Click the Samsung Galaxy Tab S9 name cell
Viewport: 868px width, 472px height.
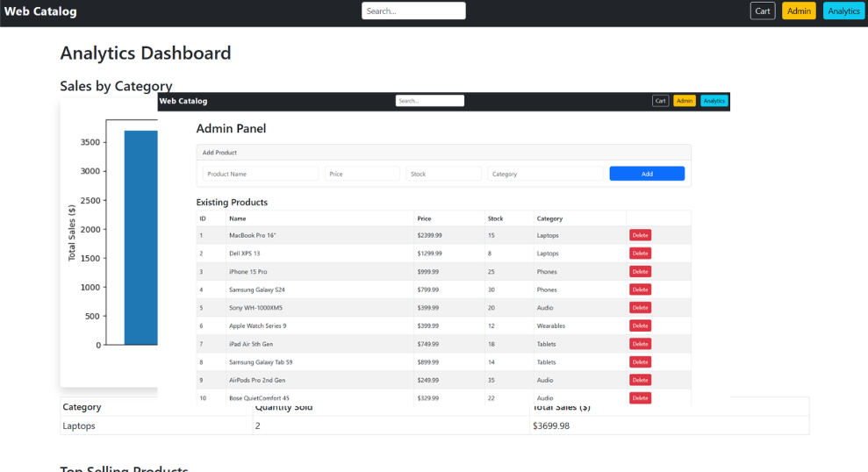[x=319, y=361]
